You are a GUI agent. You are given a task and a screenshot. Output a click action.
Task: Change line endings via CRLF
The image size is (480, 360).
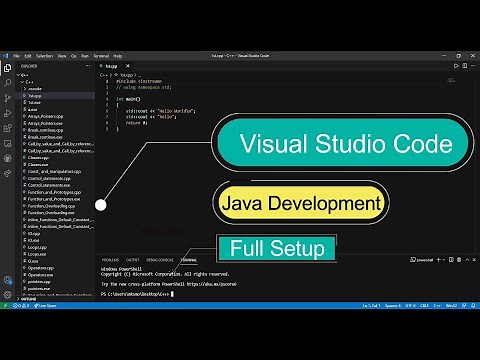[x=424, y=306]
